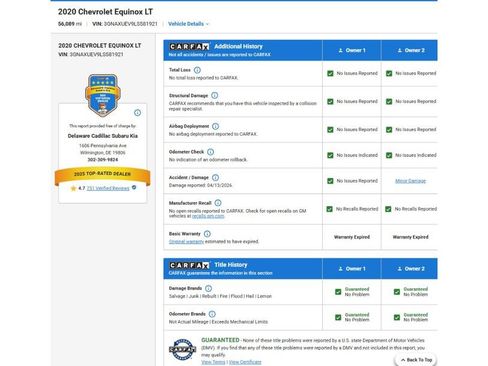Select Owner 2 column header in Title History
Viewport: 488px width, 366px height.
tap(411, 269)
